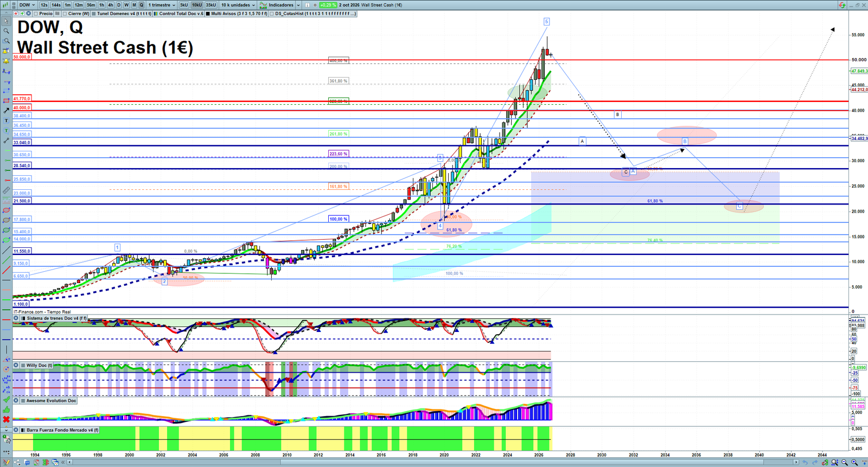Image resolution: width=868 pixels, height=467 pixels.
Task: Click the 5kU units button
Action: (184, 5)
